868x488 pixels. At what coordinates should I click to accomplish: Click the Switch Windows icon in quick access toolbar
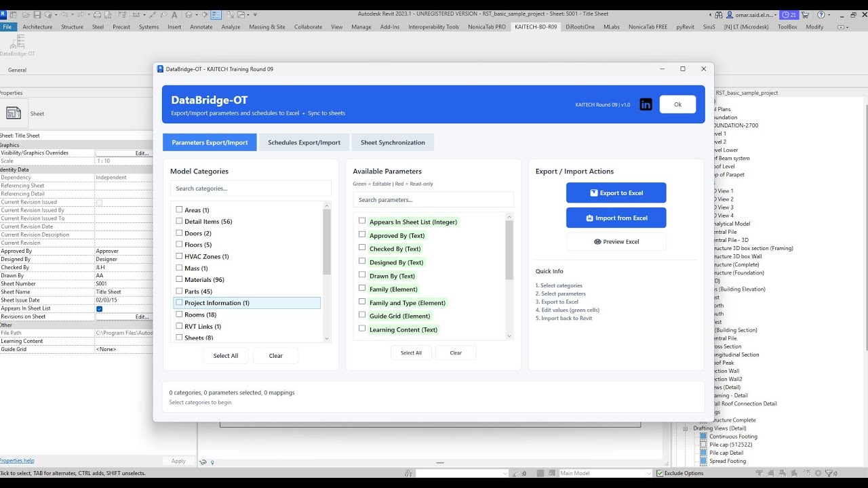click(x=241, y=14)
